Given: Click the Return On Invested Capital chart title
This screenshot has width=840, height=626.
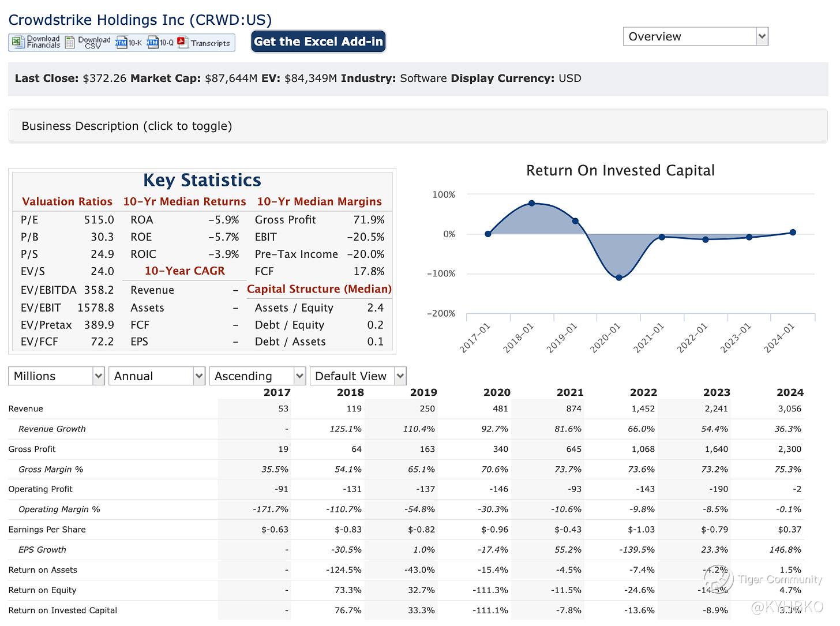Looking at the screenshot, I should [x=620, y=170].
